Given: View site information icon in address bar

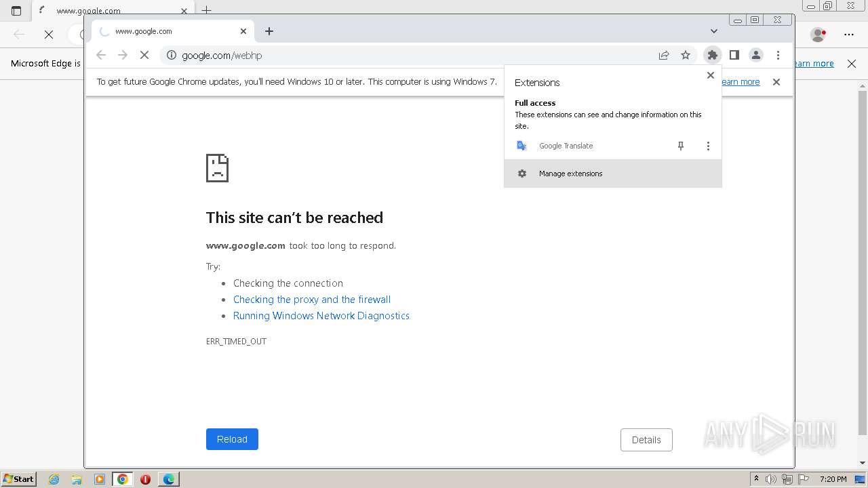Looking at the screenshot, I should [x=172, y=55].
